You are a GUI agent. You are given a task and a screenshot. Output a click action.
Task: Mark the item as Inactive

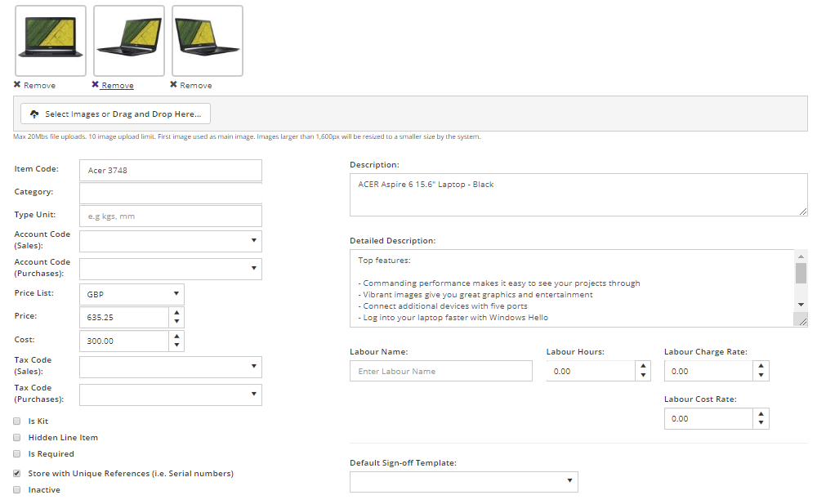[x=17, y=490]
